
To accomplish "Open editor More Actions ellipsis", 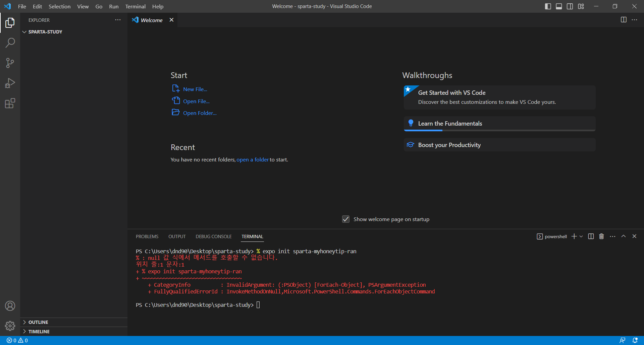I will (x=634, y=20).
